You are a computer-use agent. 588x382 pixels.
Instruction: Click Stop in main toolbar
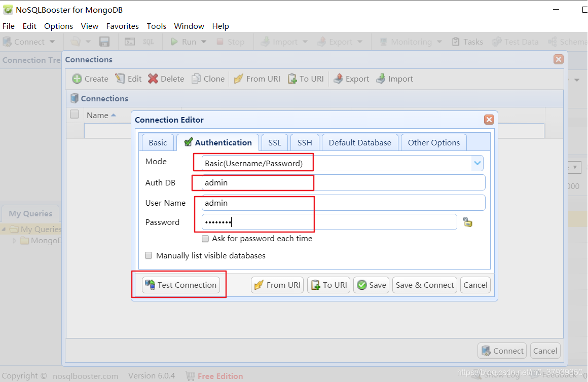click(x=230, y=42)
